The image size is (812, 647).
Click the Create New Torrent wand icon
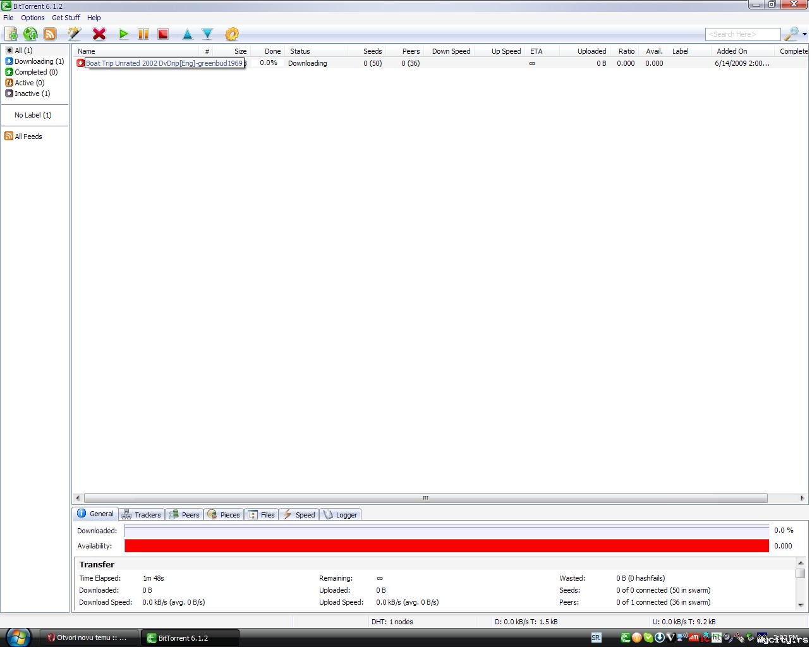pyautogui.click(x=75, y=34)
